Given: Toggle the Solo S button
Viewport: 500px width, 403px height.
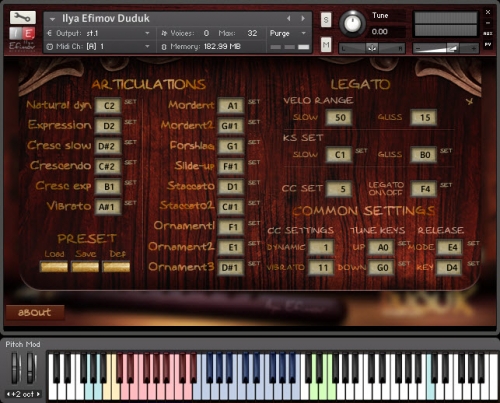Looking at the screenshot, I should point(326,20).
